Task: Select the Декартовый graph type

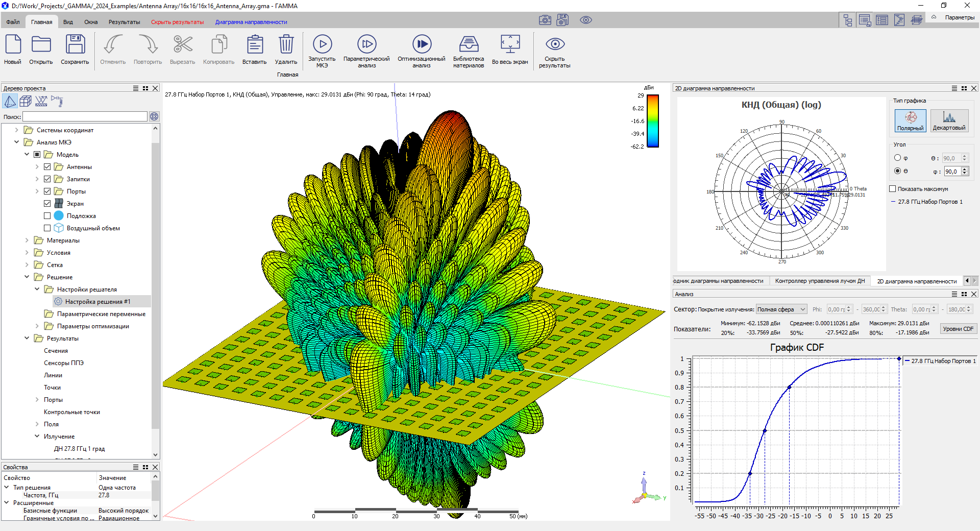Action: click(949, 121)
